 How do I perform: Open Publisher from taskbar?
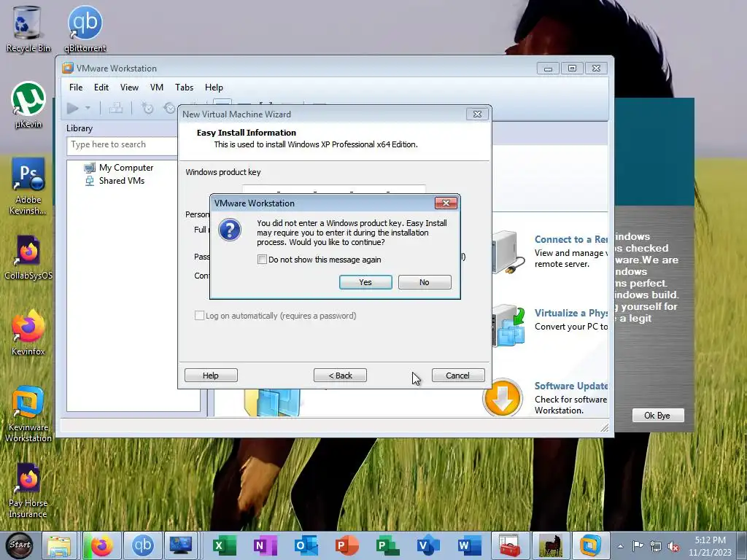[x=387, y=545]
